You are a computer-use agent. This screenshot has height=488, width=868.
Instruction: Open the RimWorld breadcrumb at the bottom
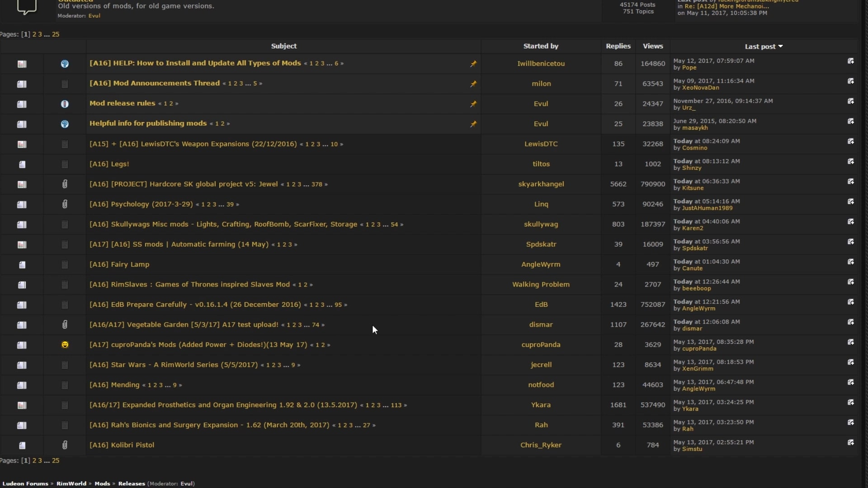point(71,483)
